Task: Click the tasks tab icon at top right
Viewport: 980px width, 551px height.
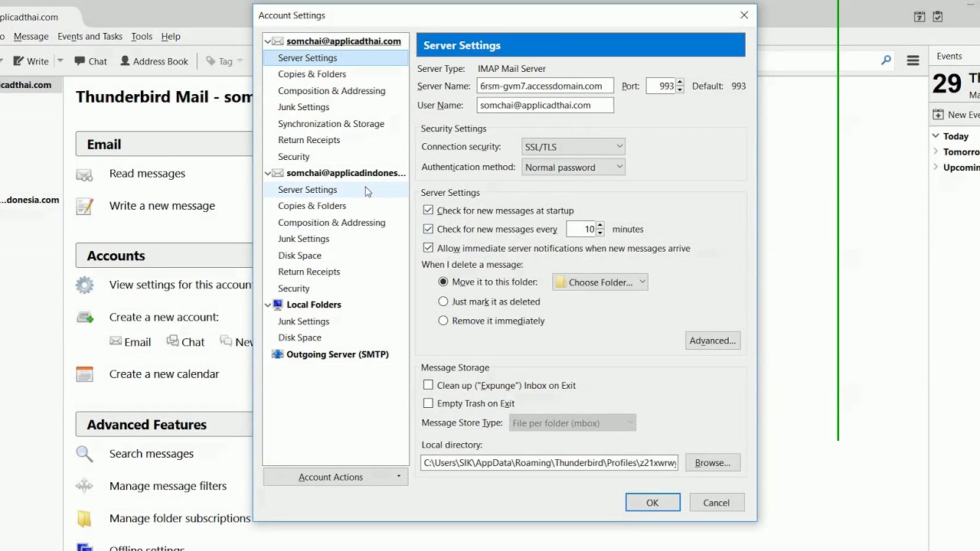Action: tap(938, 16)
